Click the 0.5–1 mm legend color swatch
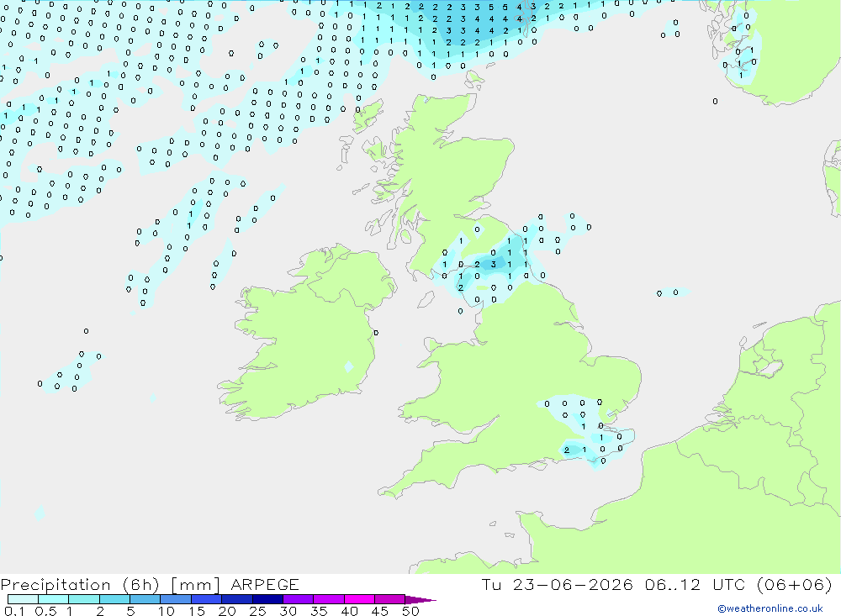Viewport: 841px width, 616px height. pos(54,599)
